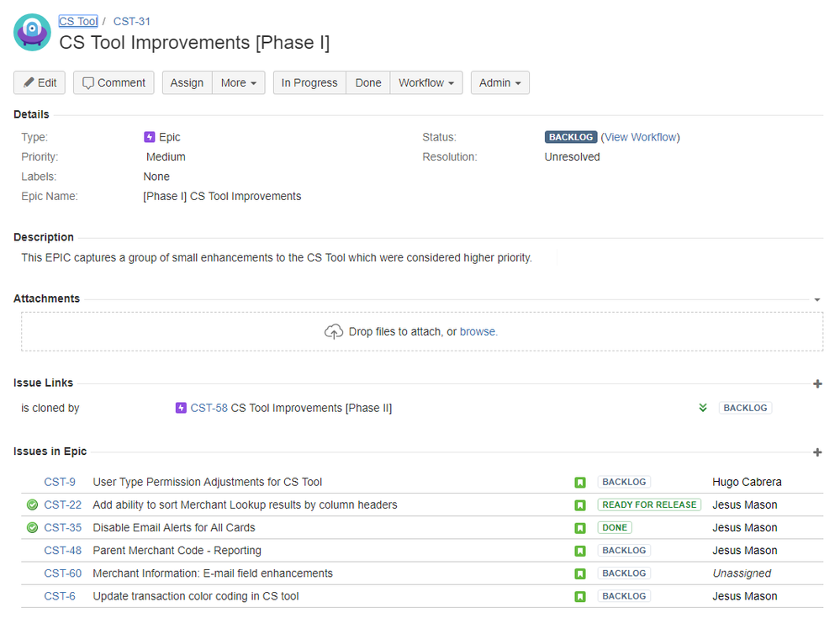This screenshot has width=840, height=618.
Task: Open issue CST-60
Action: pos(63,573)
